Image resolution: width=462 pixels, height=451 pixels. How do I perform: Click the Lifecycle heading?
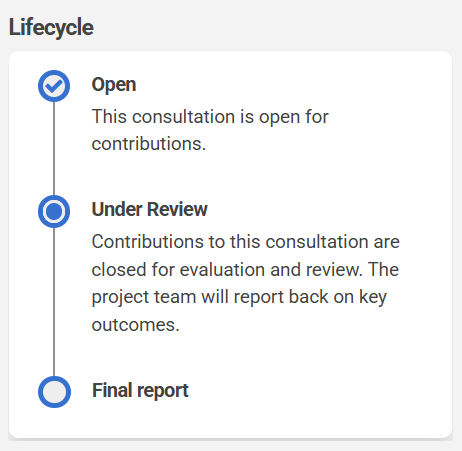(51, 27)
